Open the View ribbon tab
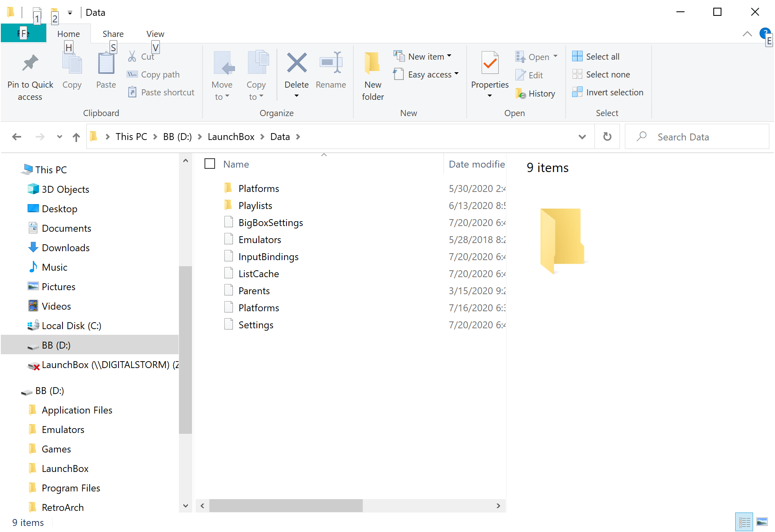 155,34
